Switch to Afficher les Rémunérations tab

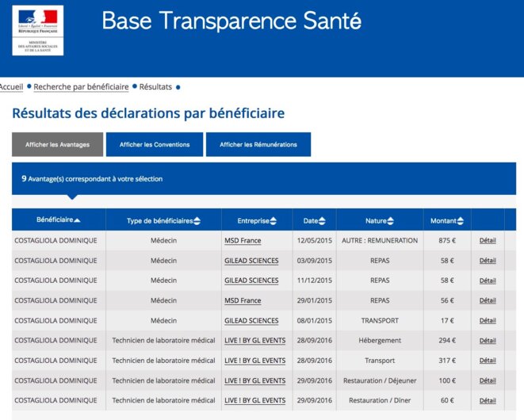[258, 144]
